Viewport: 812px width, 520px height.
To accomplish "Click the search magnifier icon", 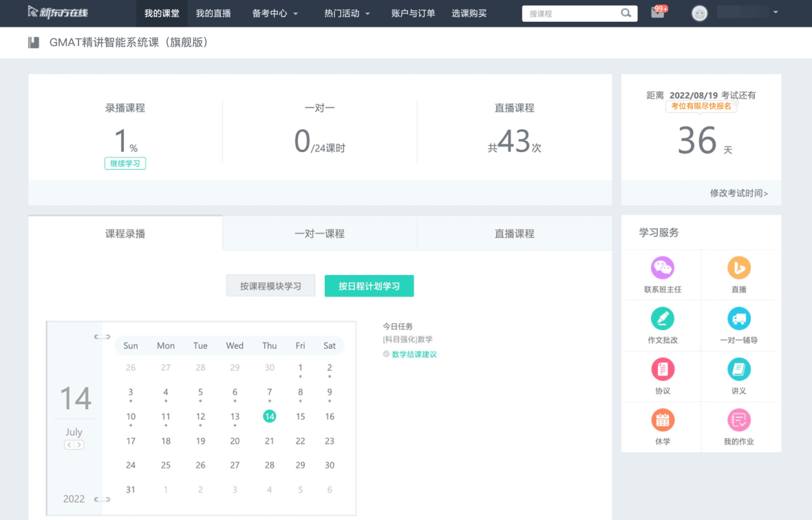I will pos(626,13).
